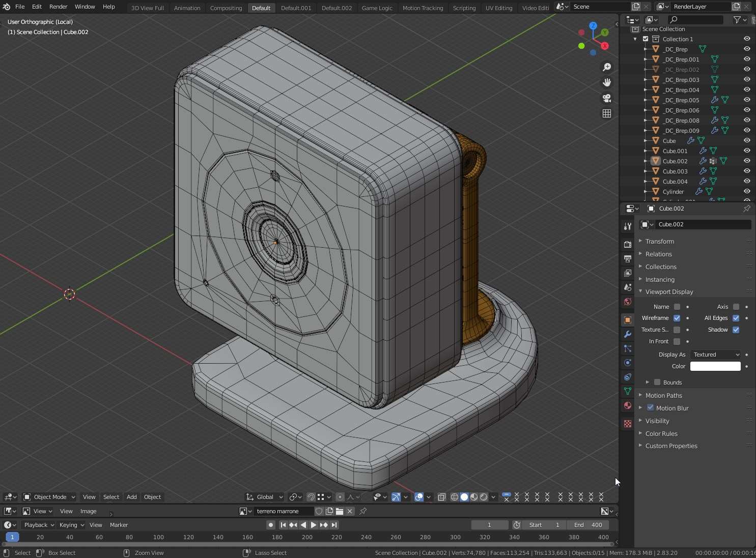Image resolution: width=756 pixels, height=558 pixels.
Task: Click the object Color swatch
Action: [715, 366]
